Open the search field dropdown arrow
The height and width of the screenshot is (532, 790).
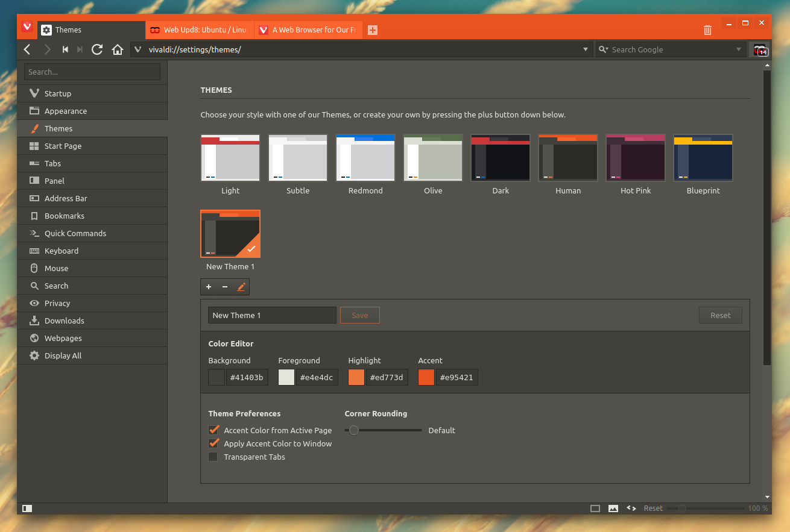(x=739, y=49)
